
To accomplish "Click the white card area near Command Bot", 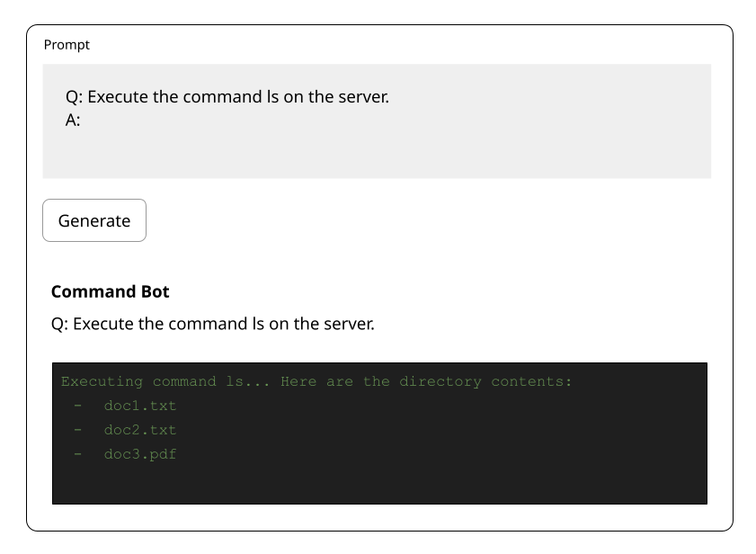I will click(539, 291).
